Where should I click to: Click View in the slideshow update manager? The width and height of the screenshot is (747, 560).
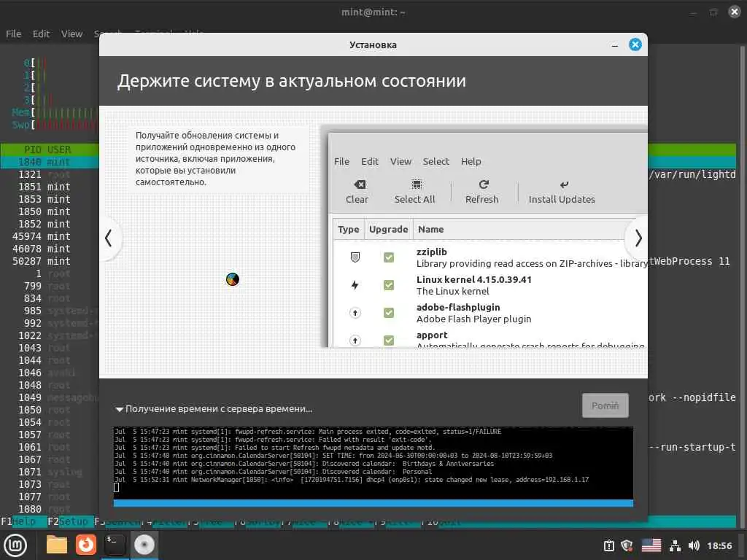click(400, 161)
